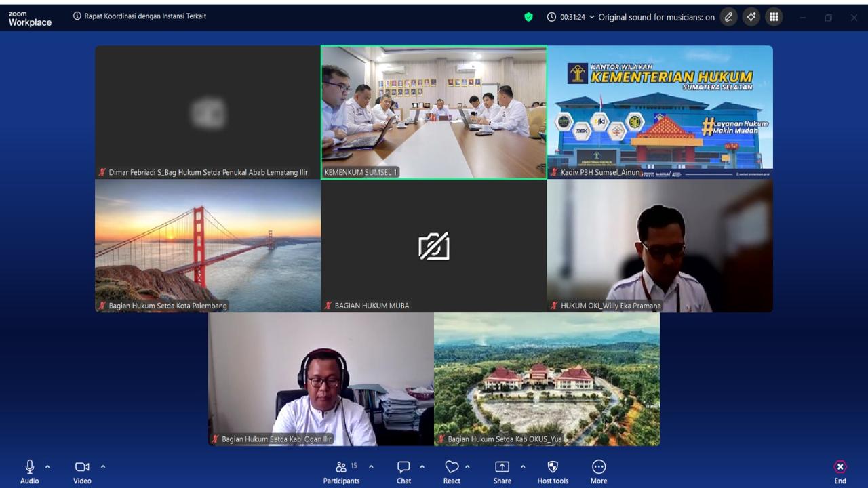The width and height of the screenshot is (868, 488).
Task: Toggle camera with the Video button
Action: (x=82, y=472)
